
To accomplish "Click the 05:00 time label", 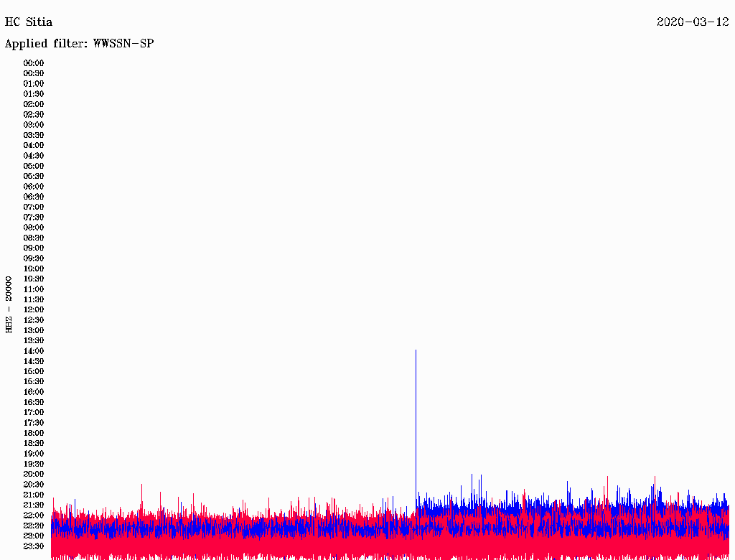I will coord(34,166).
